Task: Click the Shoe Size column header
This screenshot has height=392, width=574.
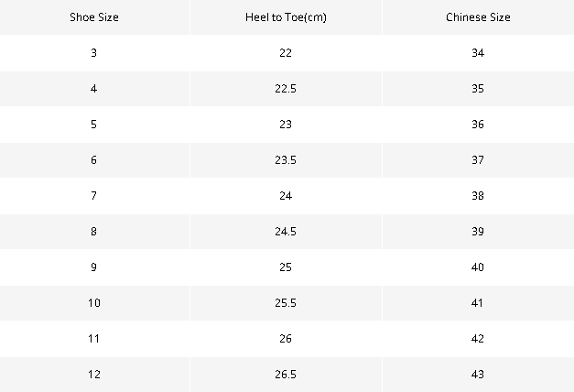Action: [94, 17]
